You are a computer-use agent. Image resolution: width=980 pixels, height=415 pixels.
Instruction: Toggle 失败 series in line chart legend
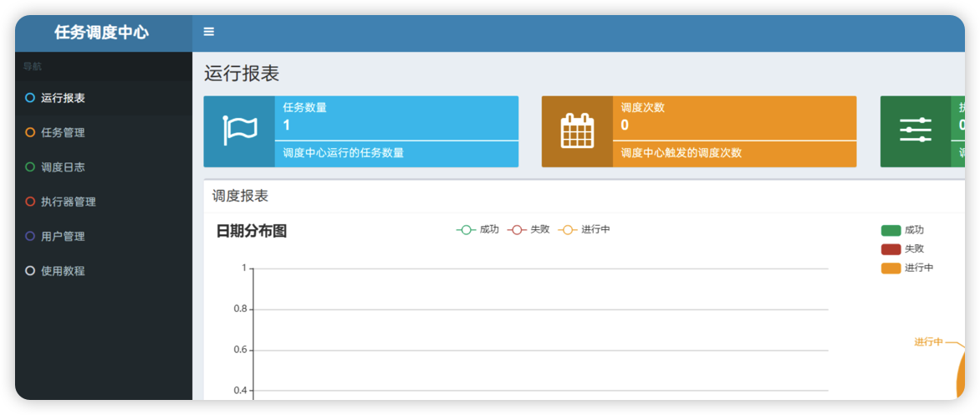click(x=528, y=229)
